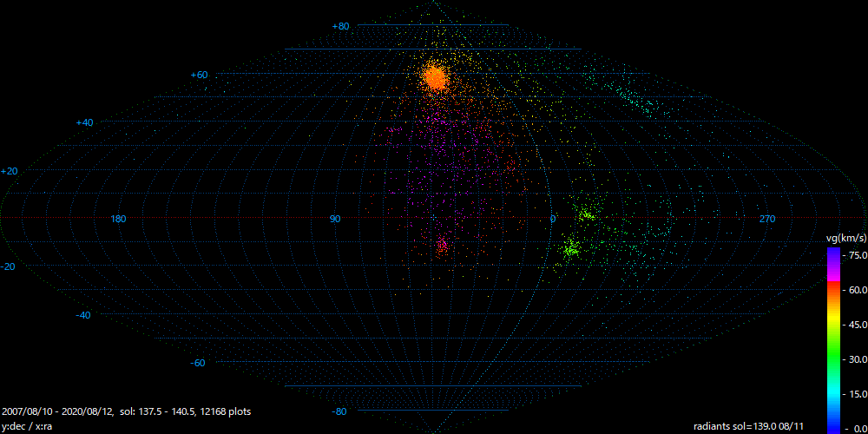Select the -20 declination label
The height and width of the screenshot is (434, 868).
coord(10,267)
